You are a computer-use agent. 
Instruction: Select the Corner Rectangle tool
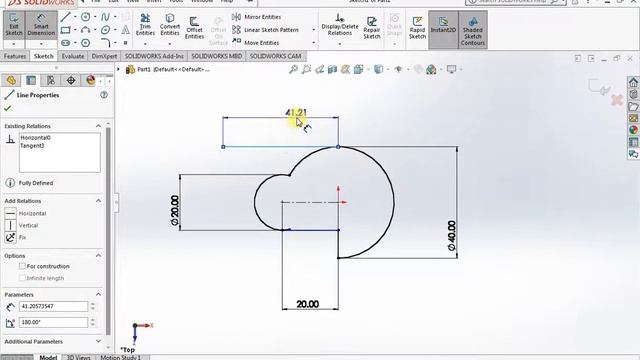65,30
